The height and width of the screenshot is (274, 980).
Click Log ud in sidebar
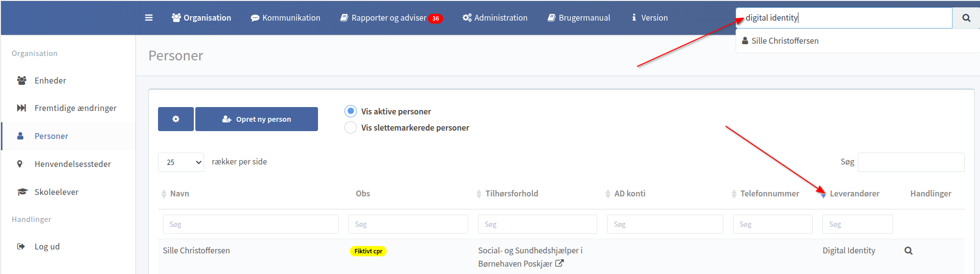47,247
